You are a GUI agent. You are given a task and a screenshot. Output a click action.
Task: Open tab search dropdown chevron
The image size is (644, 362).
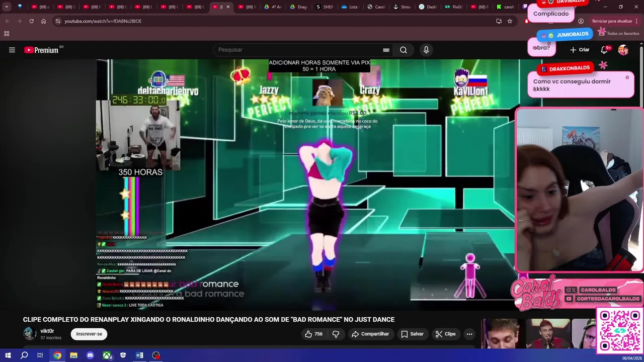coord(7,7)
